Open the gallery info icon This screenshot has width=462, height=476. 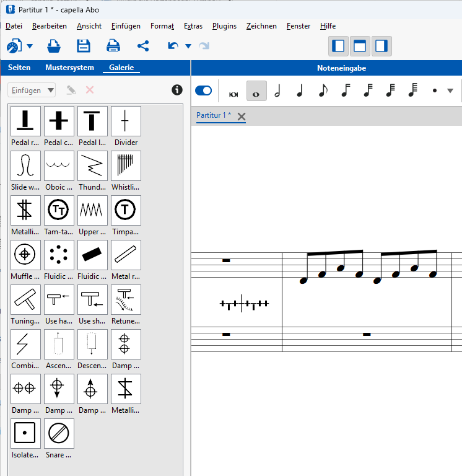tap(177, 90)
